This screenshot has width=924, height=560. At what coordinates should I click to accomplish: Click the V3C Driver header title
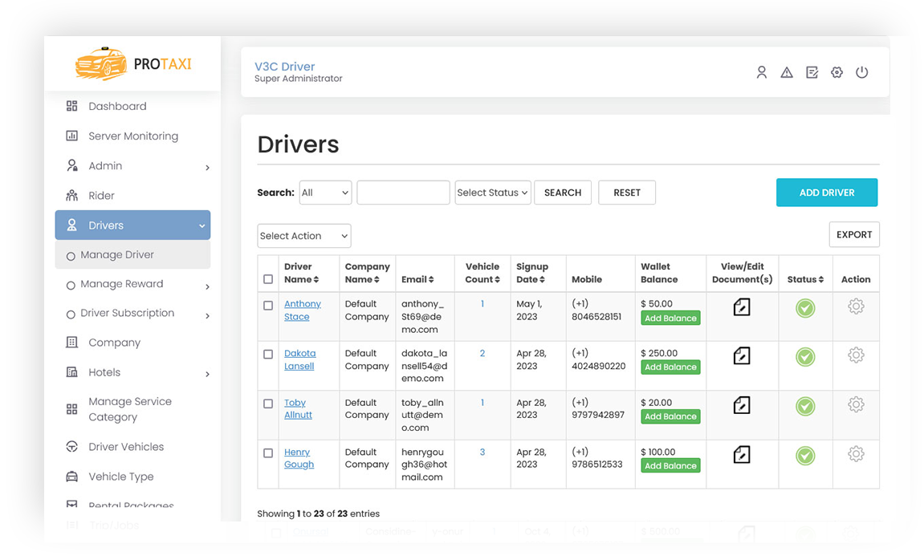pos(285,67)
